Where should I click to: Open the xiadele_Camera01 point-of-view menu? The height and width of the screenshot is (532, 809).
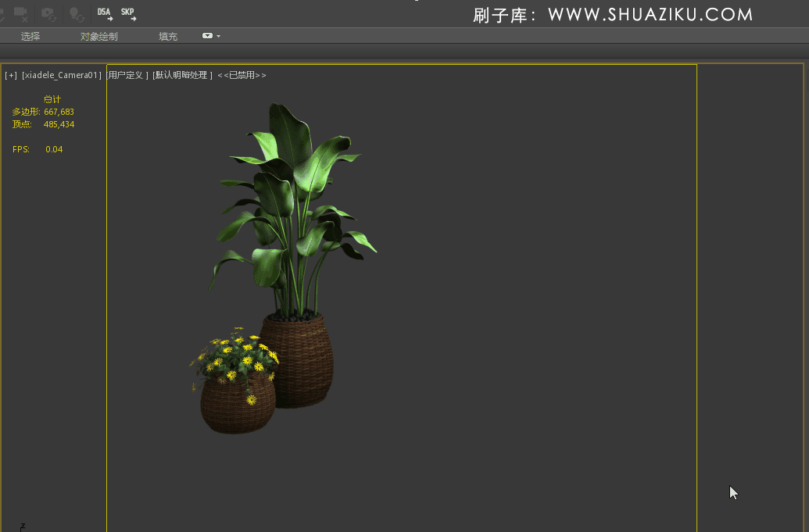point(60,75)
